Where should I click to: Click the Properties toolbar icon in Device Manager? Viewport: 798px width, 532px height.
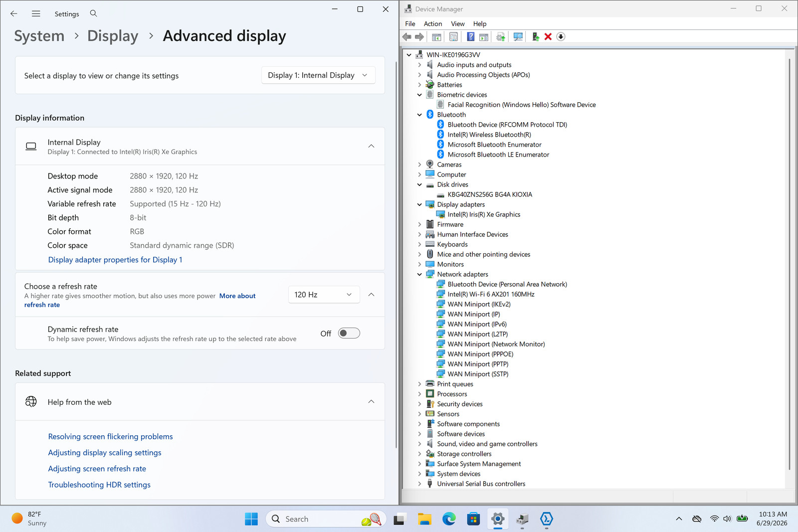[x=453, y=37]
